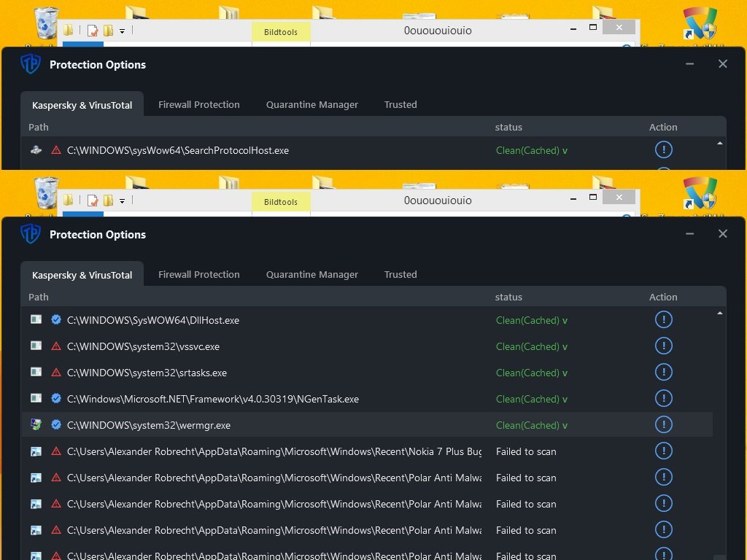Select path C:\WINDOWS\system32\srtasks.exe
Viewport: 747px width, 560px height.
(147, 373)
